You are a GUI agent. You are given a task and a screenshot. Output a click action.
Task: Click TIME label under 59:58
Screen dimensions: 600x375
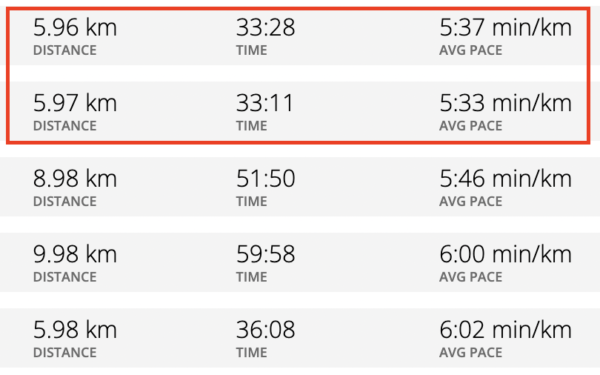[251, 277]
